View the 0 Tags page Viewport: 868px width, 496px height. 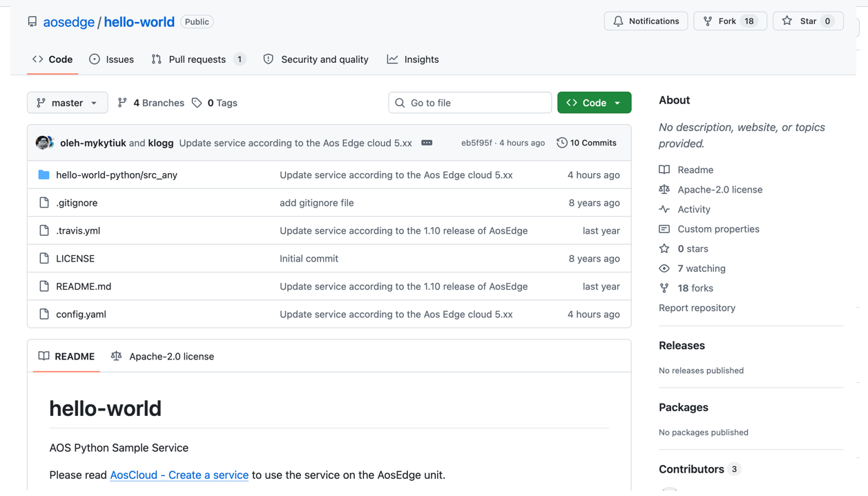pyautogui.click(x=214, y=103)
